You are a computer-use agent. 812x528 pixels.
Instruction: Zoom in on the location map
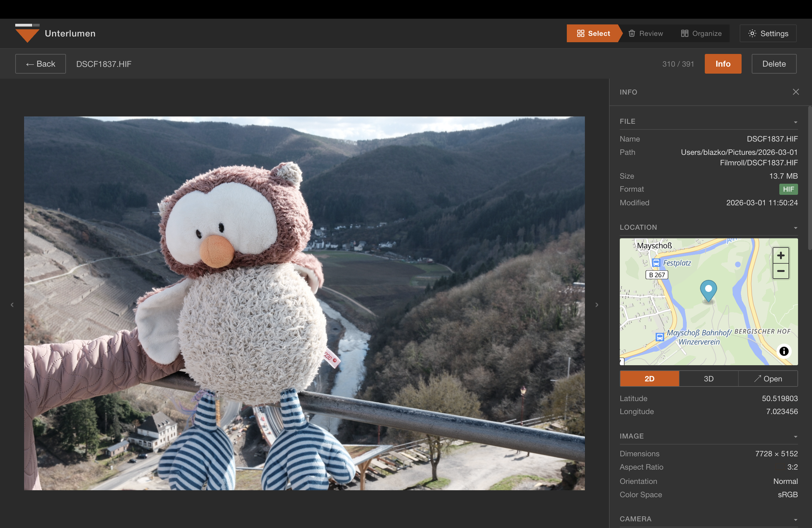tap(780, 255)
